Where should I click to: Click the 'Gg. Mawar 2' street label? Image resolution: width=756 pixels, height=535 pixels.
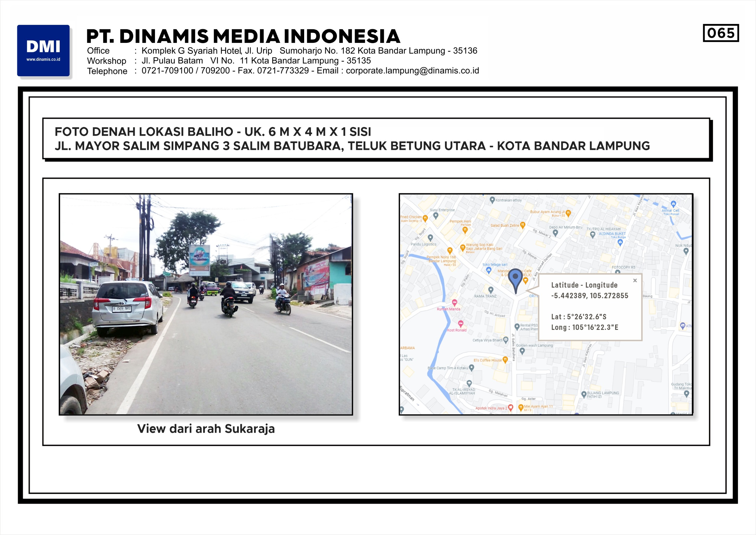tap(542, 233)
